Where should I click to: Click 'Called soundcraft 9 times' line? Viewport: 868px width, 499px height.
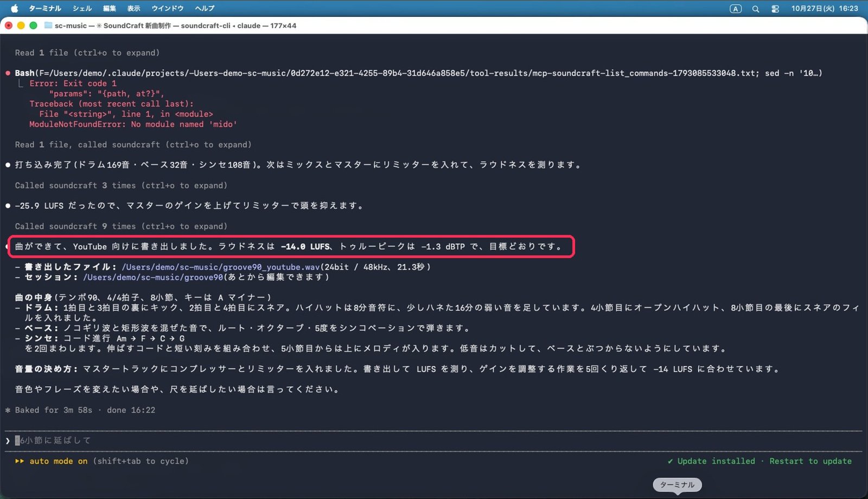(x=121, y=226)
